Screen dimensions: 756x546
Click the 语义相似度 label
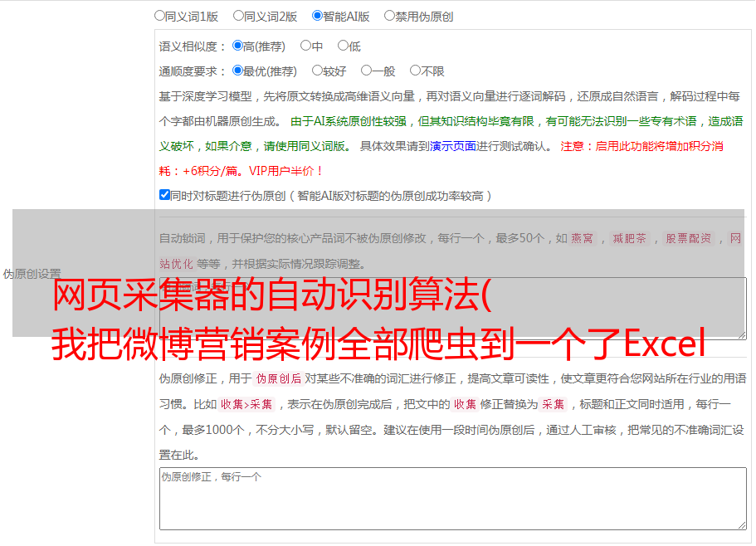click(193, 46)
